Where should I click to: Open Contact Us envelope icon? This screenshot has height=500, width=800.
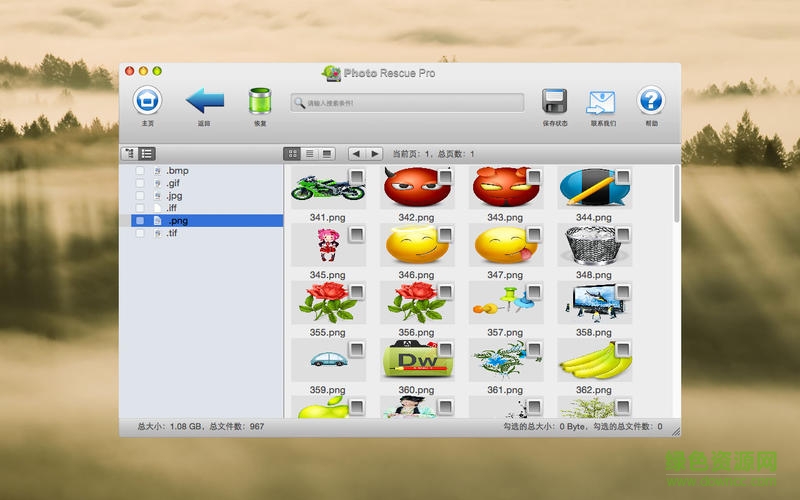[602, 102]
